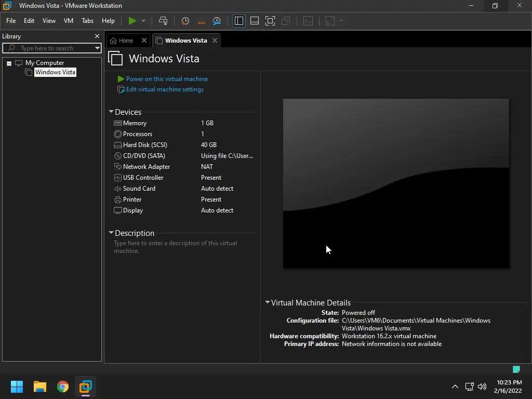This screenshot has width=532, height=399.
Task: Click the stretch guest toolbar icon
Action: click(330, 21)
